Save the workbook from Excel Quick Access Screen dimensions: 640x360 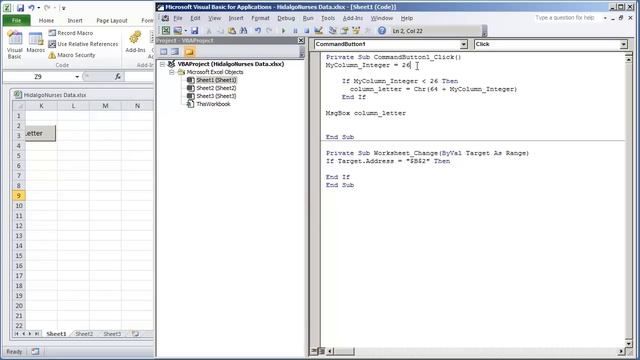pos(20,8)
